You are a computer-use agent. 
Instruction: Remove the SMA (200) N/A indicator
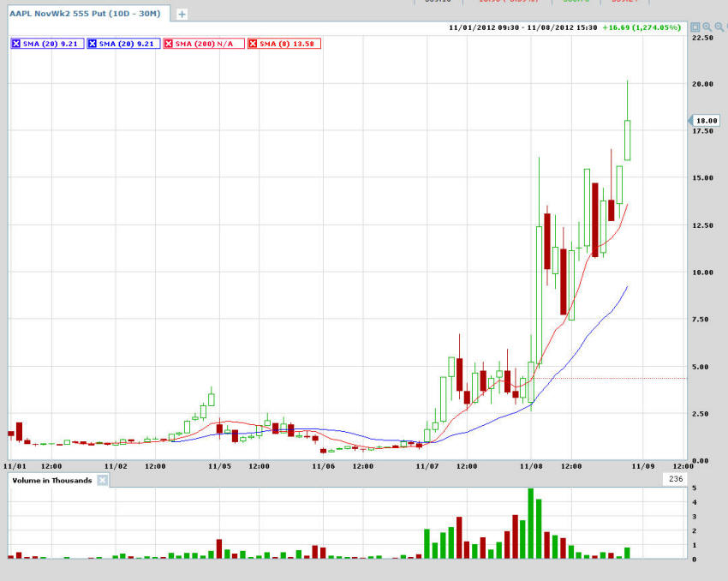(x=168, y=44)
